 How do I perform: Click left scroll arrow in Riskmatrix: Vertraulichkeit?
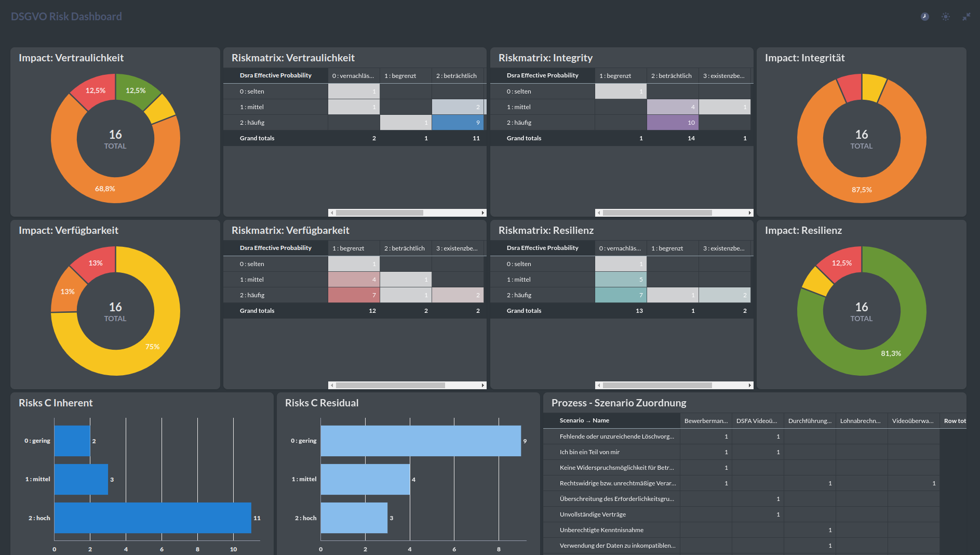[332, 213]
